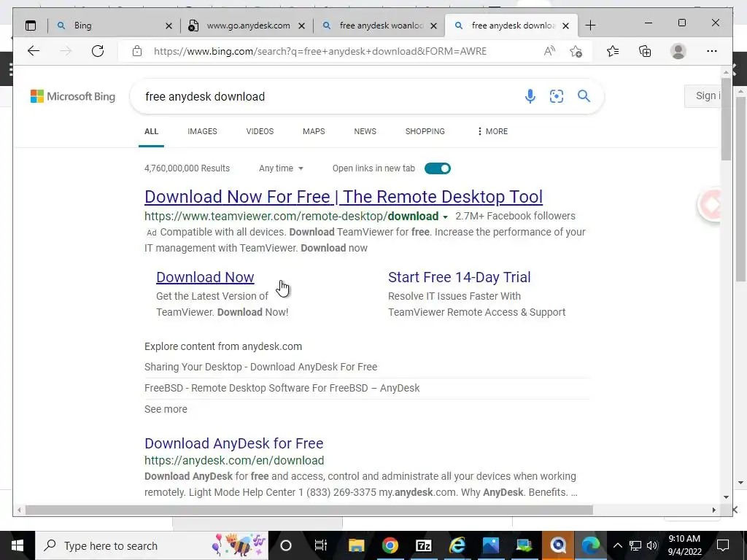Follow the Download Now sublink

coord(205,277)
